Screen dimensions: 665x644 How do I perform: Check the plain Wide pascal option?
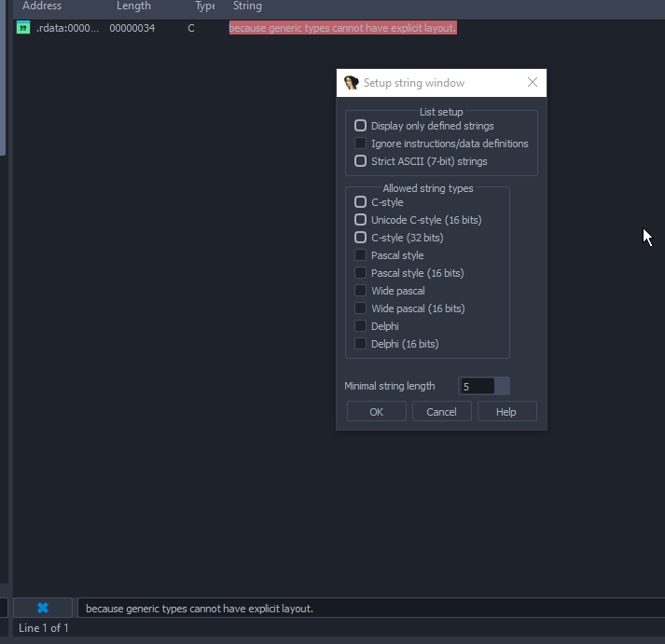tap(361, 291)
